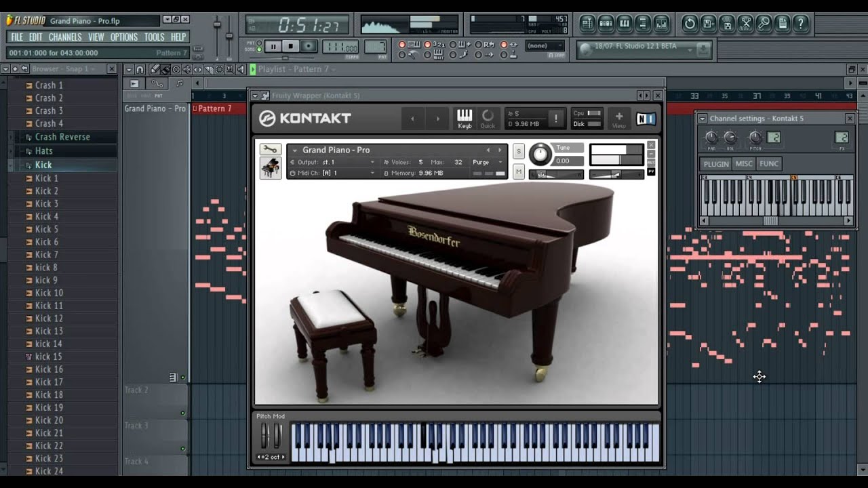Select the mute tool in Playlist toolbar

click(x=187, y=69)
